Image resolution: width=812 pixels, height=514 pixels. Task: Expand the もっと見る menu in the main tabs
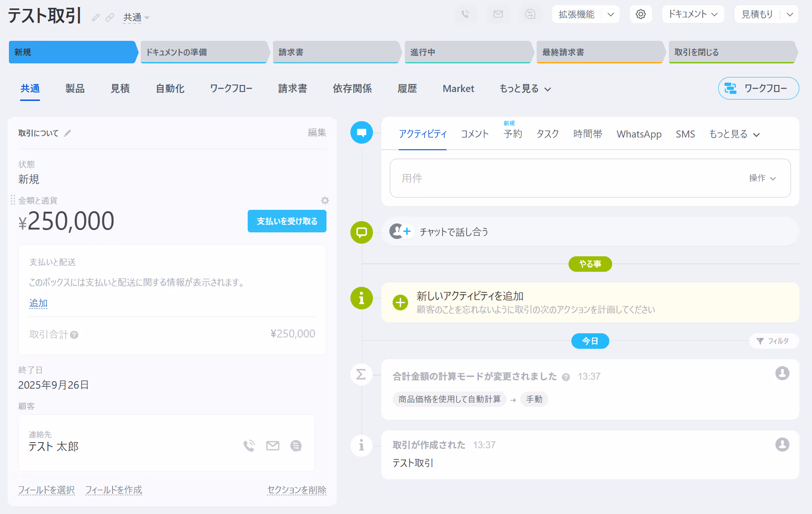coord(525,89)
